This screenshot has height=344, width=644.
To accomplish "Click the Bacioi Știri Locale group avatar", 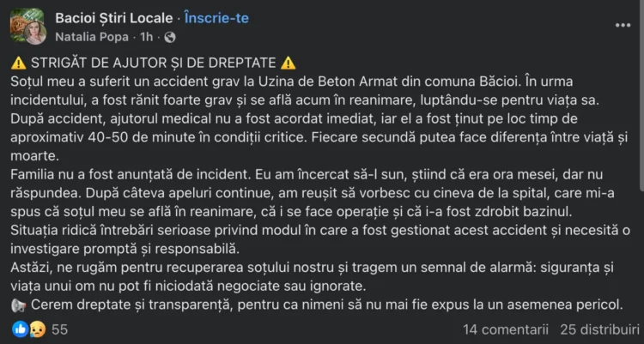I will click(24, 23).
